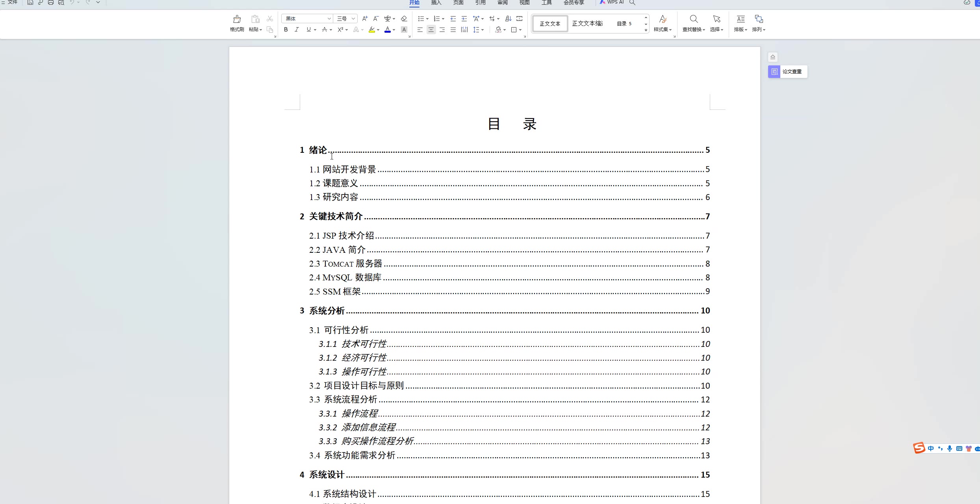Click the Chinese layout (A with arrows) icon
The height and width of the screenshot is (504, 980).
tap(476, 19)
